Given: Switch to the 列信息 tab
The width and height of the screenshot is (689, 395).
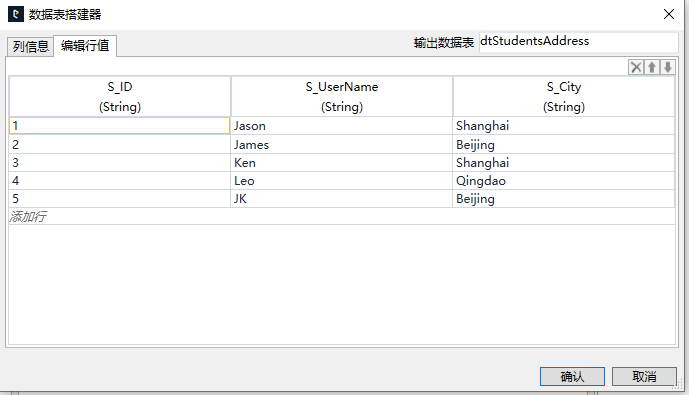Looking at the screenshot, I should tap(30, 46).
